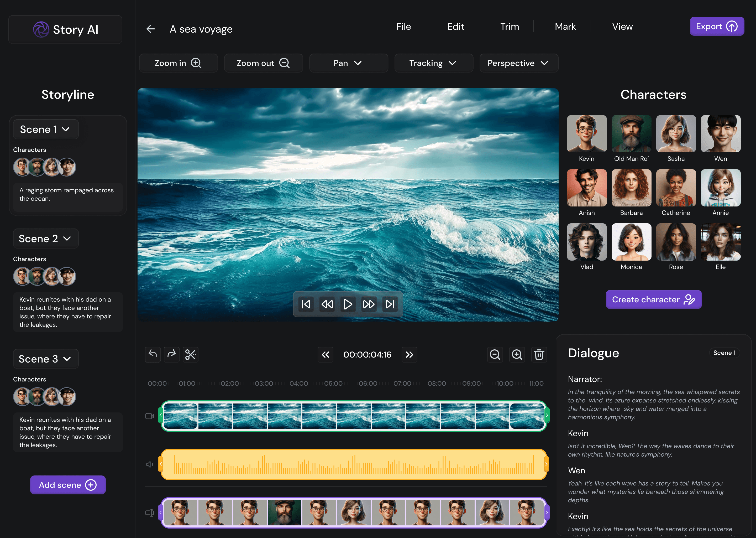Click the scissors cut tool icon

[190, 354]
